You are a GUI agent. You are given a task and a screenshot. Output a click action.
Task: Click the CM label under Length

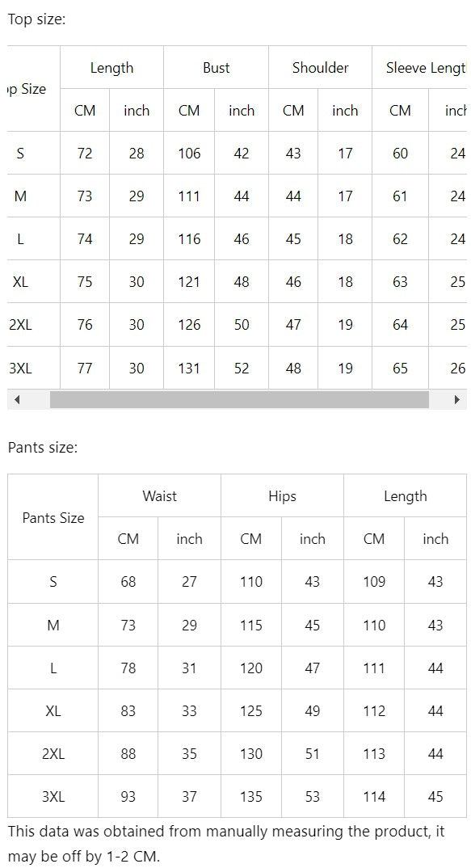(84, 110)
